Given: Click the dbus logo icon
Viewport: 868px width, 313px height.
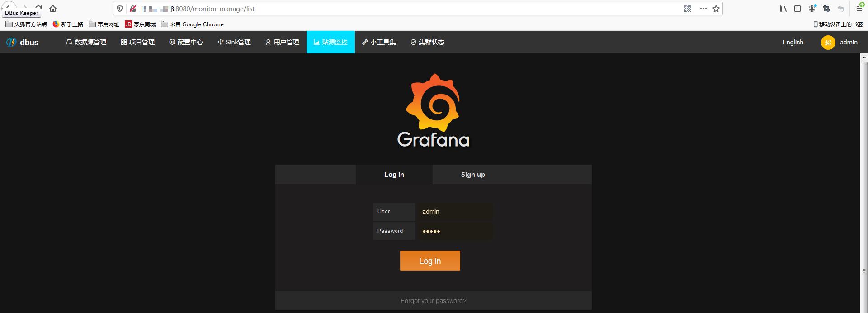Looking at the screenshot, I should point(11,42).
